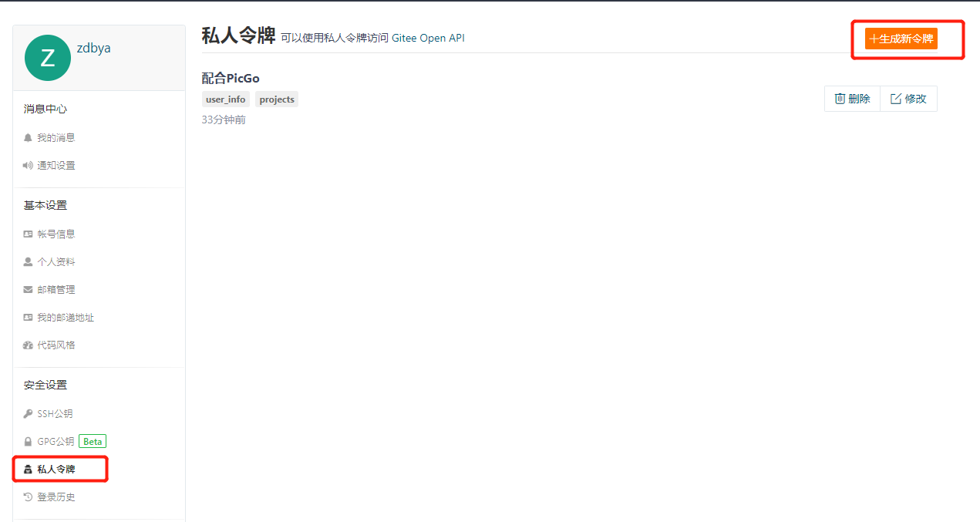Delete the 配合PicGo token
Viewport: 980px width, 522px height.
(852, 99)
